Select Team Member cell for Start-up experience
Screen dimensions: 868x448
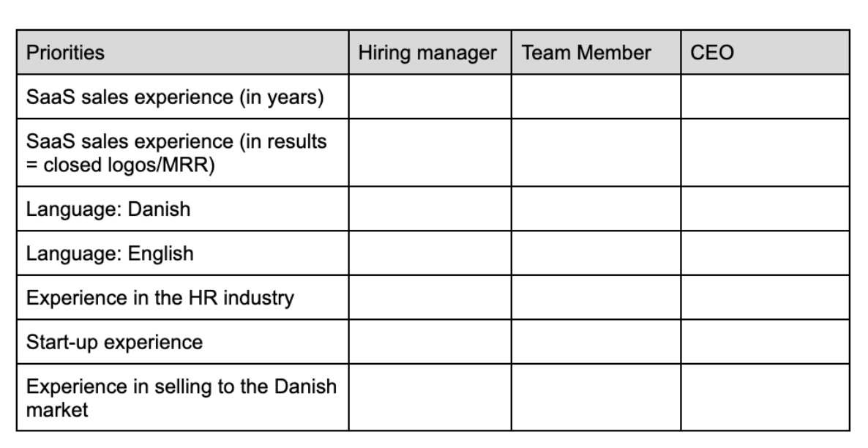(x=595, y=342)
